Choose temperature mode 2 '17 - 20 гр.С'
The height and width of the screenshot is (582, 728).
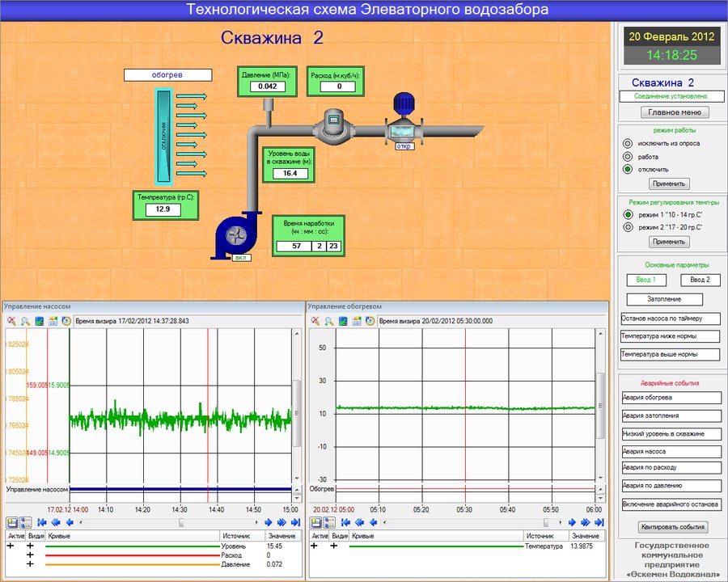(x=627, y=227)
